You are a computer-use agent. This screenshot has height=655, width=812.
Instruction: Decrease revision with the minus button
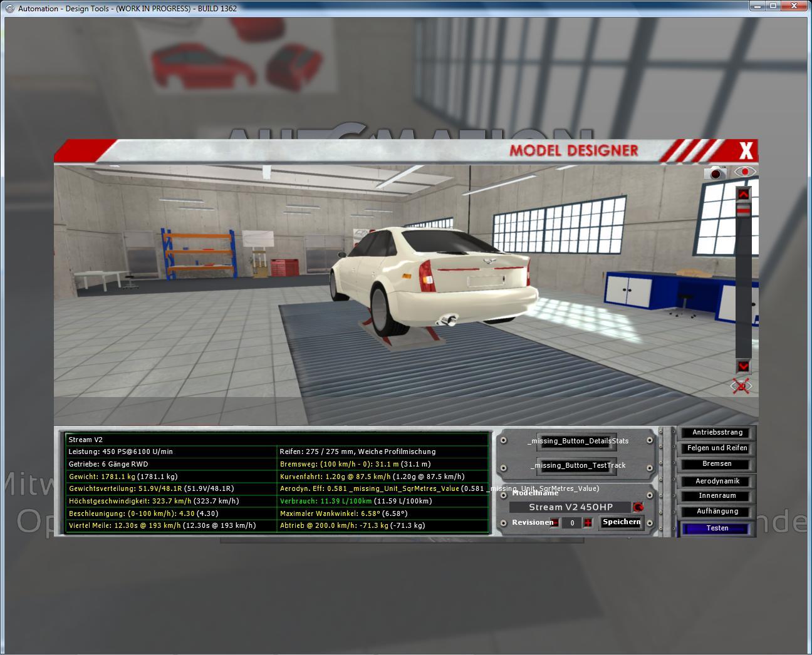click(555, 523)
